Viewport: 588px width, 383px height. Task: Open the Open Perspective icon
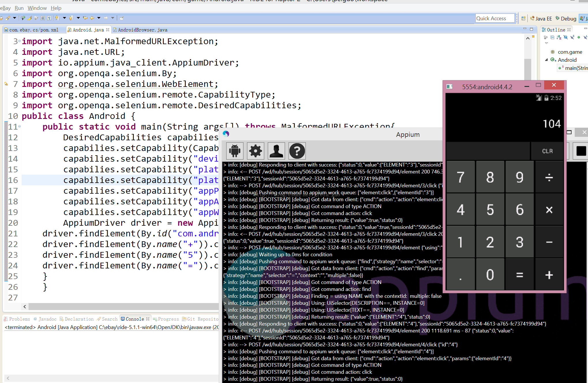(523, 18)
